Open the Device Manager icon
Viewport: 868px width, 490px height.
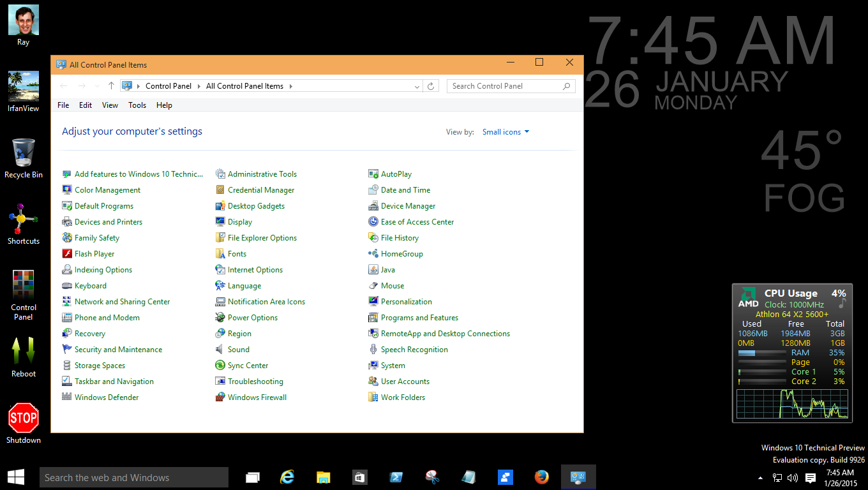pos(373,206)
